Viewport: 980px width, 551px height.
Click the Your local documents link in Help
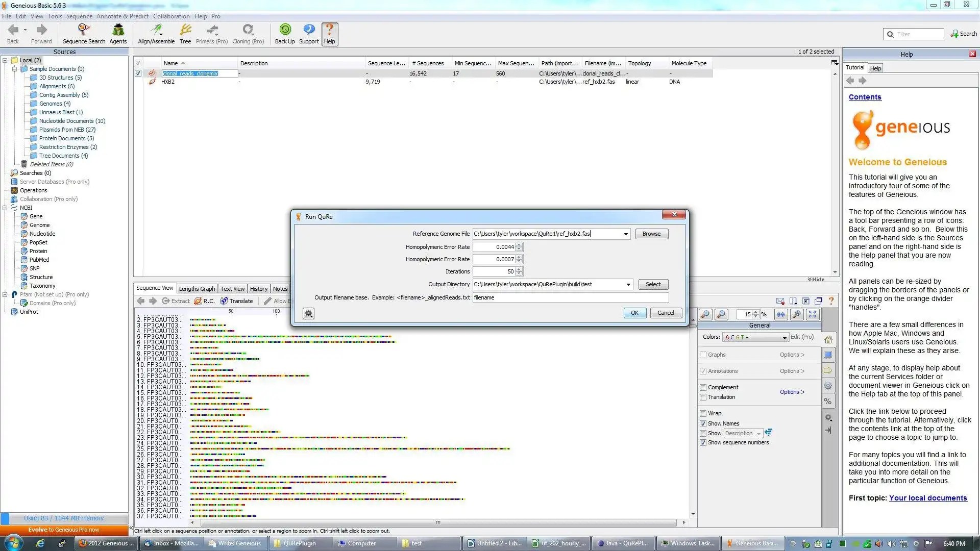(927, 497)
